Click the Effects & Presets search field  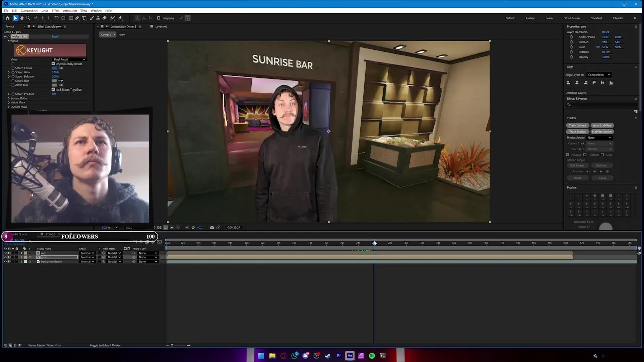pyautogui.click(x=601, y=105)
